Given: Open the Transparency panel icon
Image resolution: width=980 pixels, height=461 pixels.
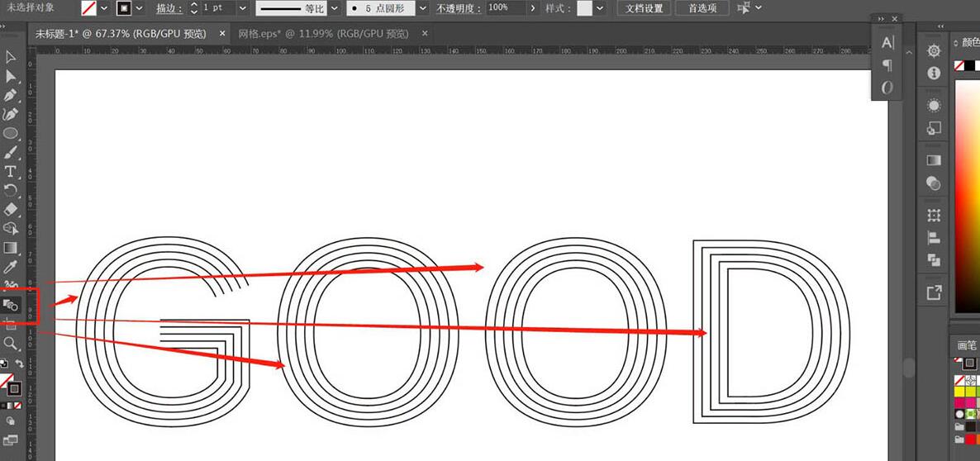Looking at the screenshot, I should click(x=934, y=183).
